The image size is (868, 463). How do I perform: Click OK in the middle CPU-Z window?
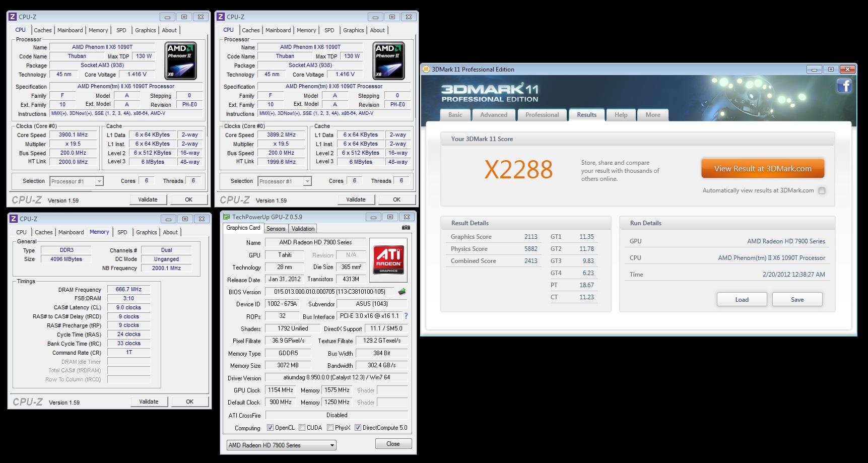(396, 200)
